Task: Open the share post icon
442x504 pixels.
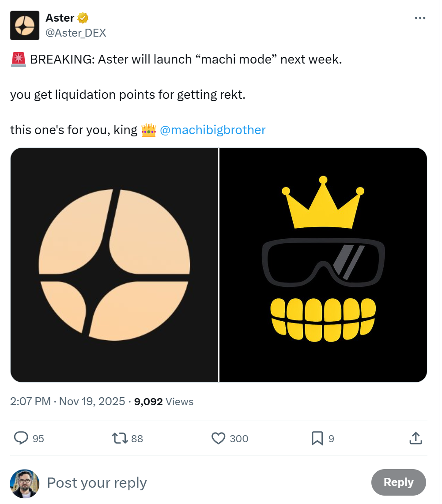Action: pyautogui.click(x=416, y=438)
